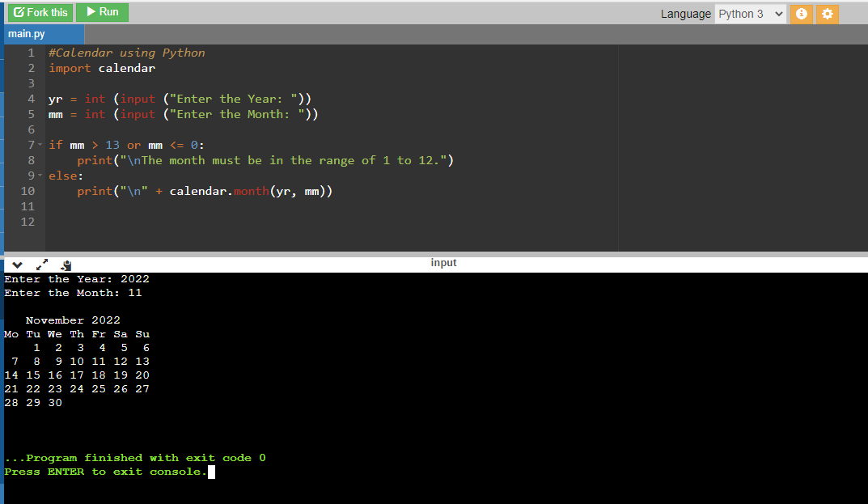Image resolution: width=868 pixels, height=504 pixels.
Task: Click the Fork this button
Action: click(40, 12)
